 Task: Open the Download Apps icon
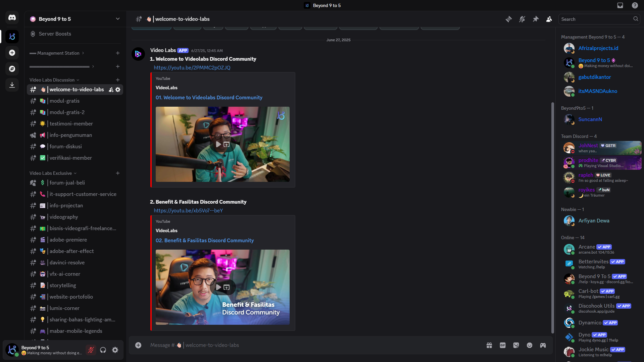12,85
